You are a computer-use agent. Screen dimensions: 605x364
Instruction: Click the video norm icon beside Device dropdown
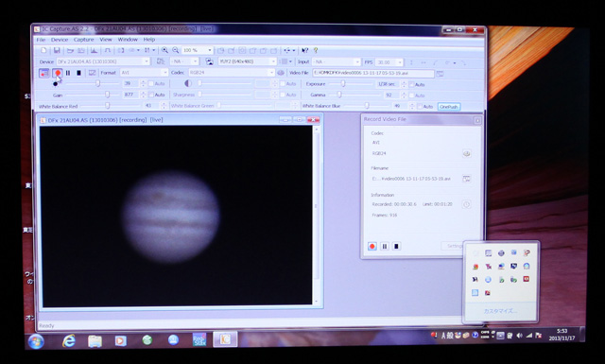pos(160,61)
